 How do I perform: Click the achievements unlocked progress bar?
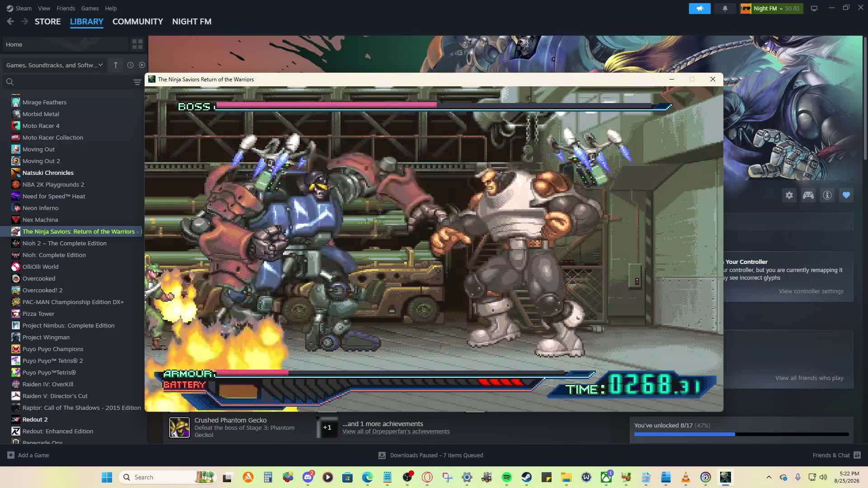click(741, 434)
